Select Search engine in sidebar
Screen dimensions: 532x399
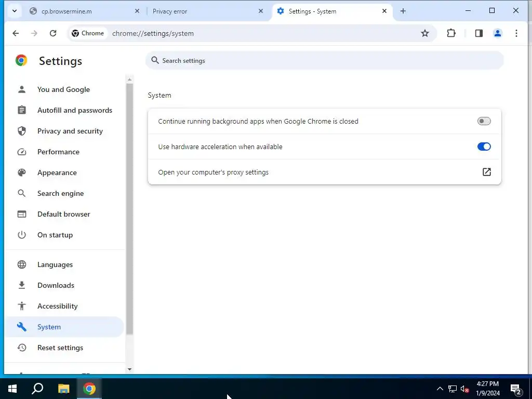coord(64,193)
